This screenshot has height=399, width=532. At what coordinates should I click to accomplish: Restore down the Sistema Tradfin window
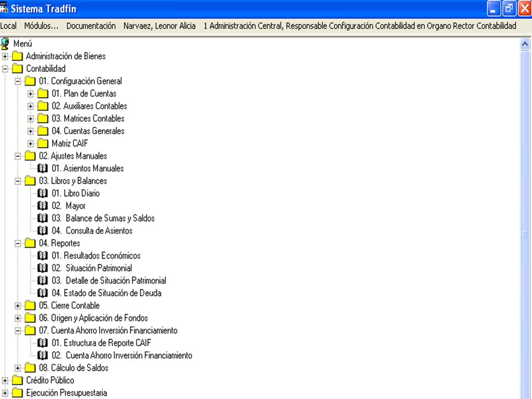coord(508,9)
